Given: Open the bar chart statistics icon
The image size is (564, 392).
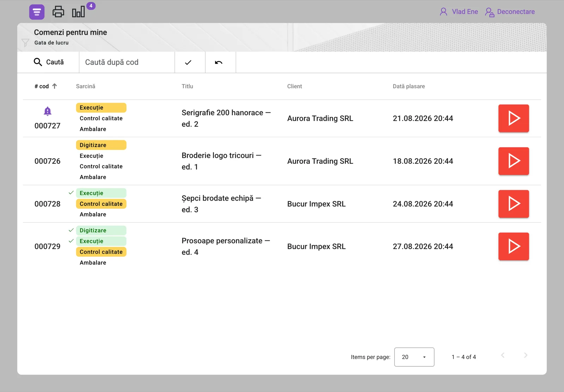Looking at the screenshot, I should coord(79,12).
